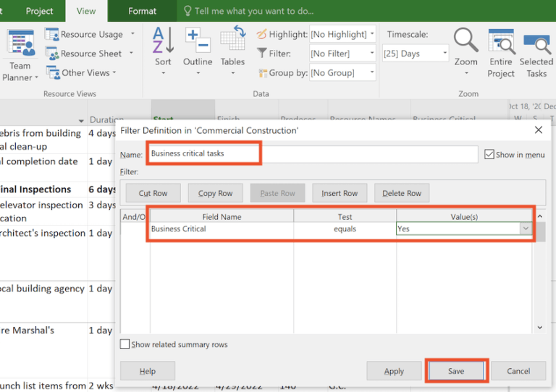Image resolution: width=556 pixels, height=392 pixels.
Task: Switch to the Project ribbon tab
Action: coord(39,11)
